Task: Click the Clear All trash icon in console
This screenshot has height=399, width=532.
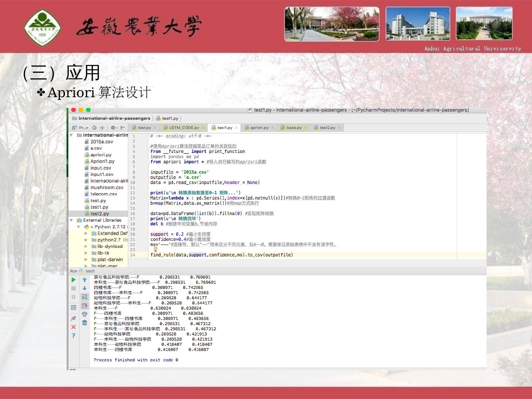Action: (x=85, y=323)
